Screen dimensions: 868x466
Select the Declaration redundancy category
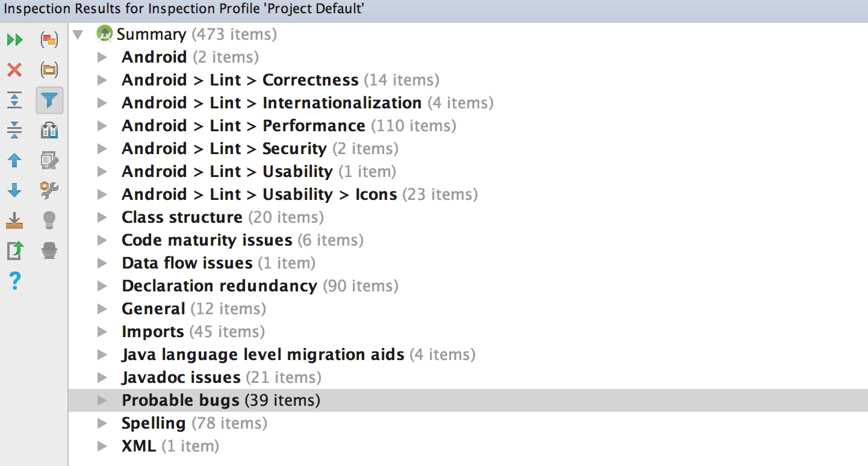219,286
